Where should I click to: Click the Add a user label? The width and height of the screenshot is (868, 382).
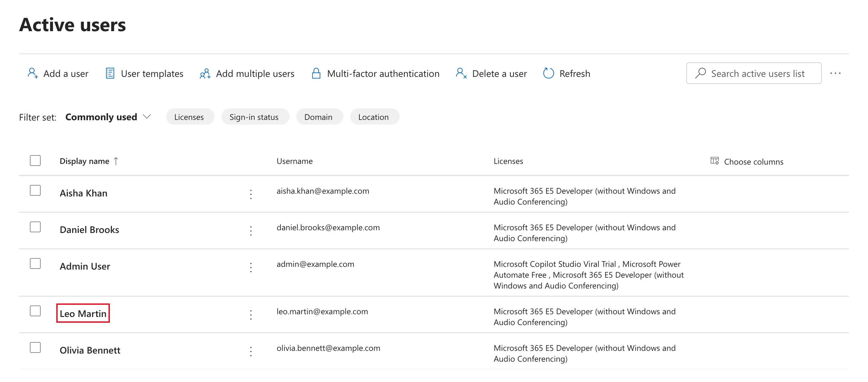66,73
